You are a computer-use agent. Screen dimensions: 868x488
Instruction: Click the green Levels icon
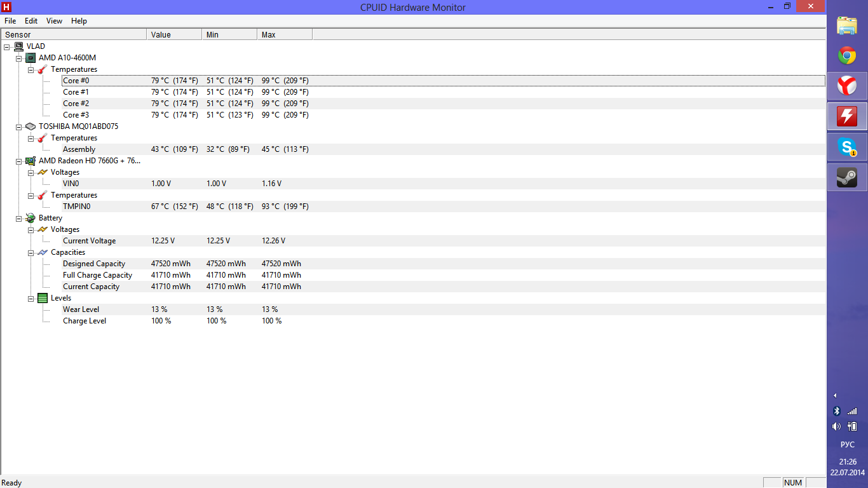point(43,298)
